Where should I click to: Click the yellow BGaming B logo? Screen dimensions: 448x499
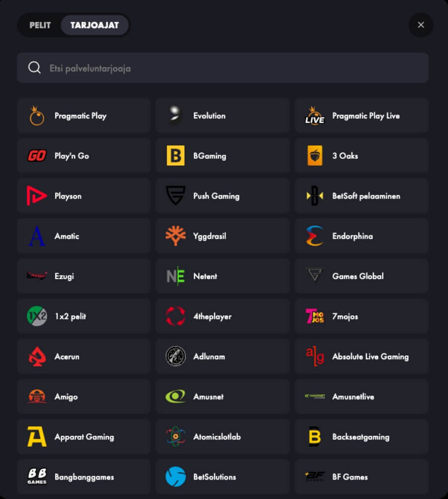176,156
